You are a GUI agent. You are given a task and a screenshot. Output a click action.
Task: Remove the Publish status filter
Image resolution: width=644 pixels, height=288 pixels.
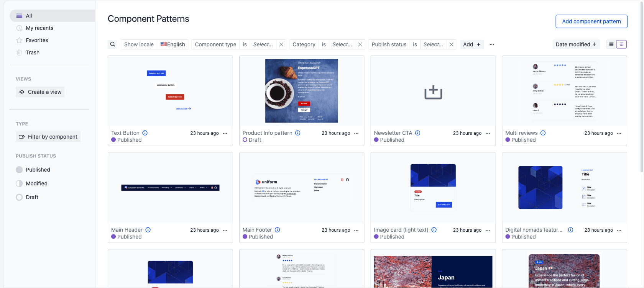tap(451, 44)
